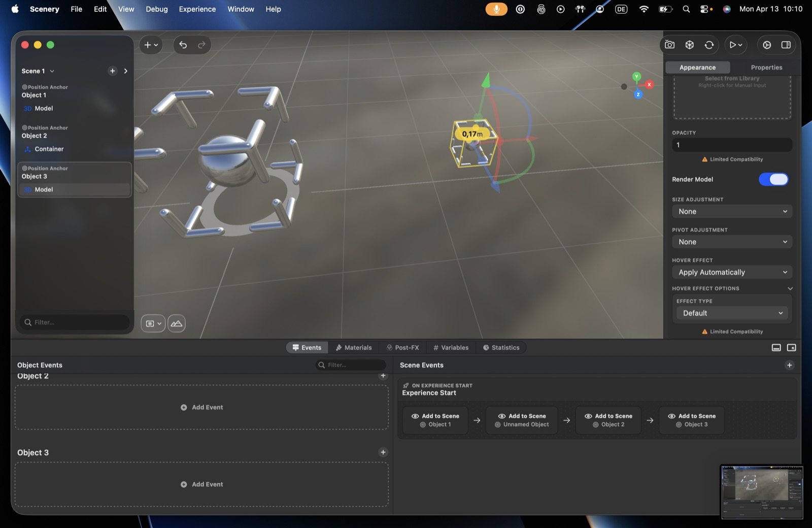Click the 3D cube view icon
This screenshot has height=528, width=812.
pos(689,45)
